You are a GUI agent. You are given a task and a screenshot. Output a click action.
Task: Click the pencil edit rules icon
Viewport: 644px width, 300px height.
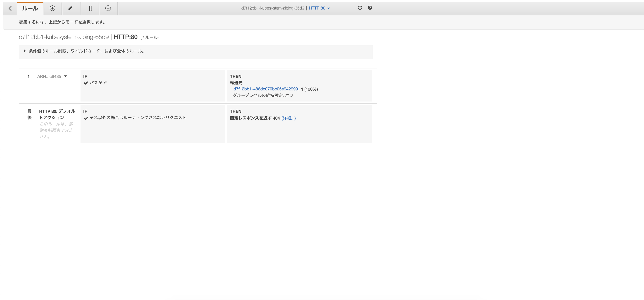click(x=70, y=8)
